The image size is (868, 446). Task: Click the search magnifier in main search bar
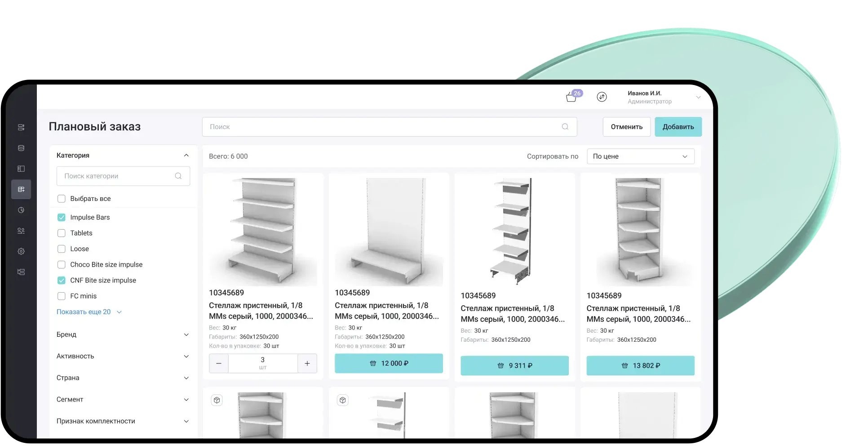tap(565, 127)
